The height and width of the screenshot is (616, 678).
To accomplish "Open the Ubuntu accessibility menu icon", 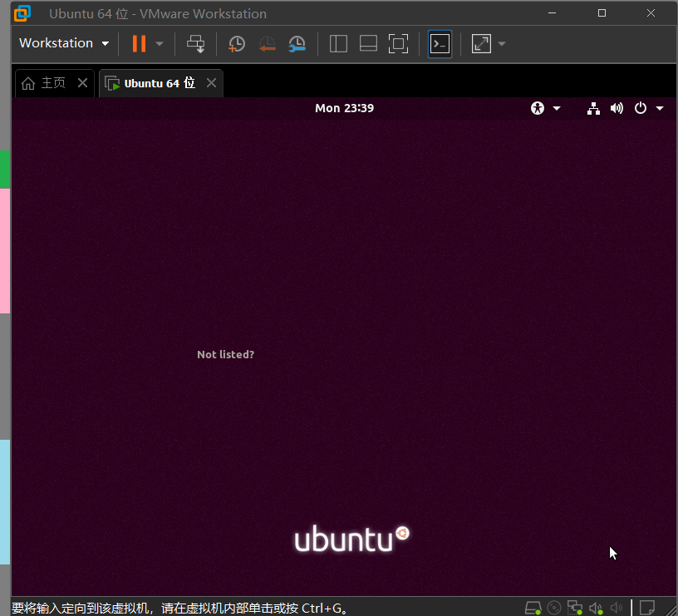I will click(x=538, y=108).
